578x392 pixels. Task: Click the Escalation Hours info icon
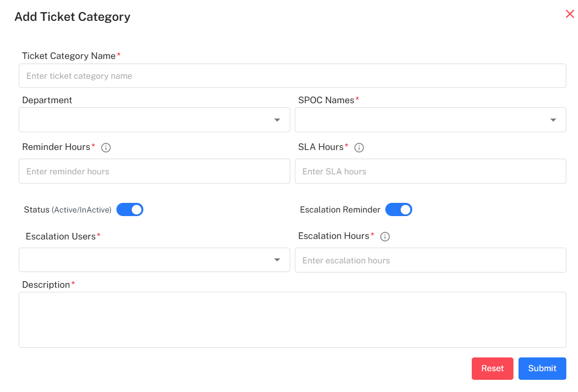(385, 236)
